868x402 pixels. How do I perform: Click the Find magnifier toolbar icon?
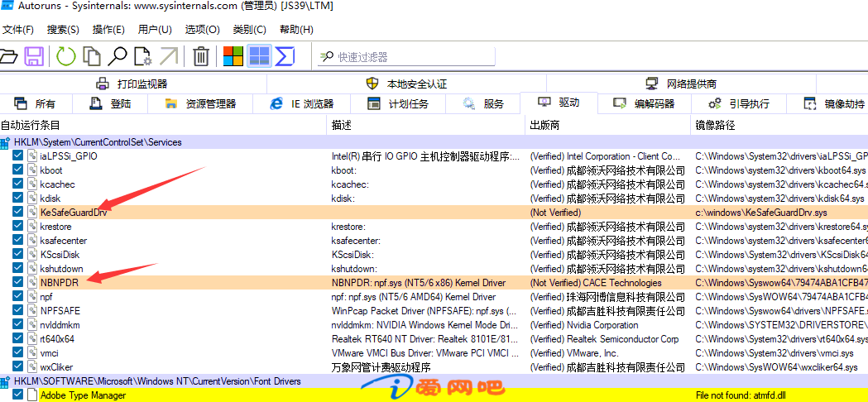(117, 56)
